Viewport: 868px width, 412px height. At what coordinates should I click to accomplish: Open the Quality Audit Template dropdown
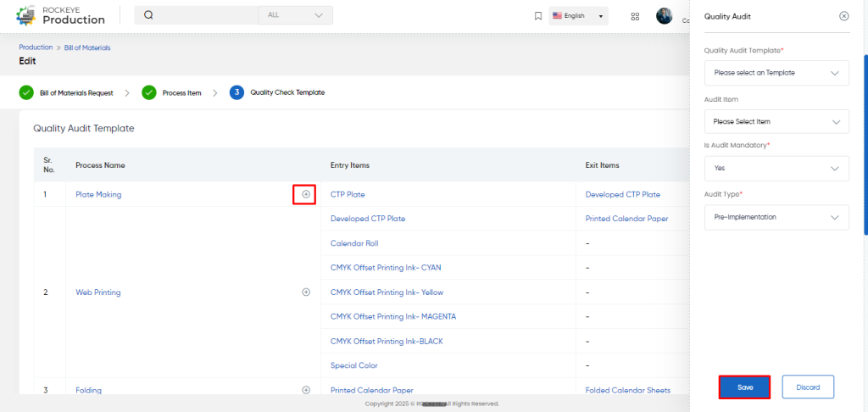point(776,73)
